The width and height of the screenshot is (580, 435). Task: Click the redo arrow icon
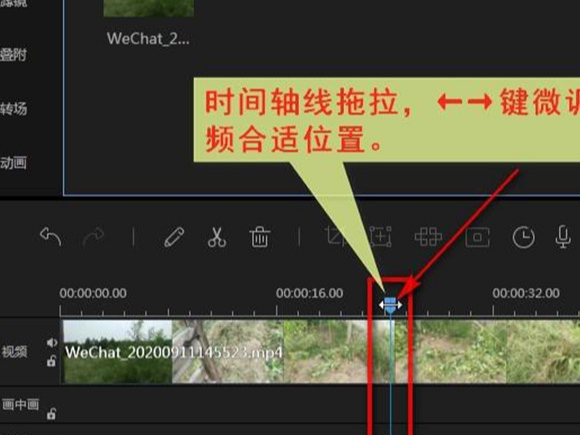[94, 237]
